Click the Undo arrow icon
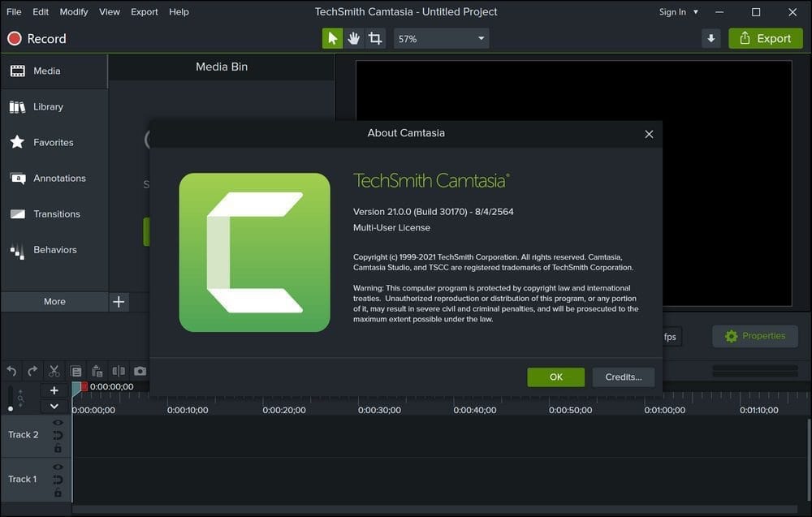This screenshot has width=812, height=517. point(11,371)
